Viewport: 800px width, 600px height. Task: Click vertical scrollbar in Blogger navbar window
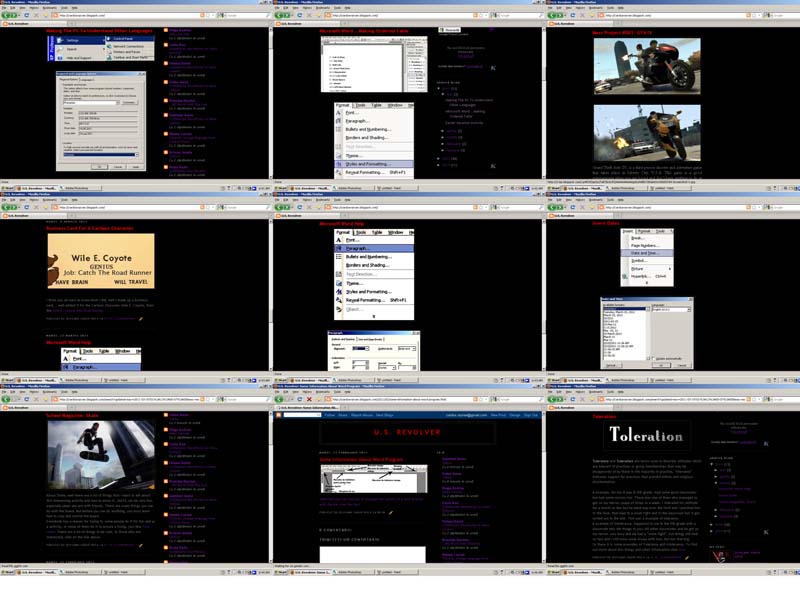click(x=543, y=487)
